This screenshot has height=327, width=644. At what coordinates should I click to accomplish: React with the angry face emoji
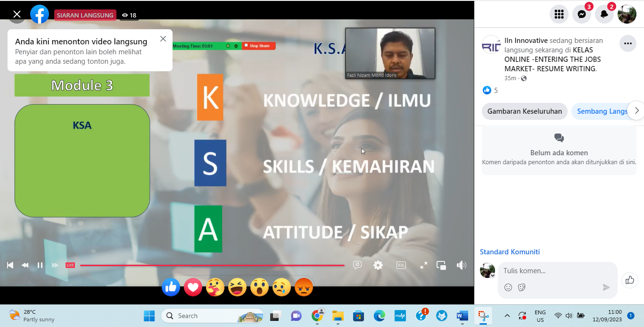[304, 287]
